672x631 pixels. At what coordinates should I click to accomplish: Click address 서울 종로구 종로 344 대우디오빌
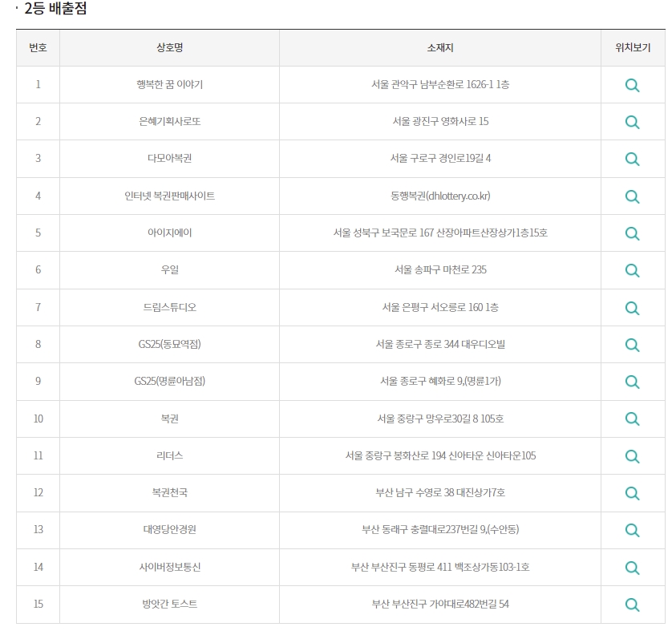[440, 344]
